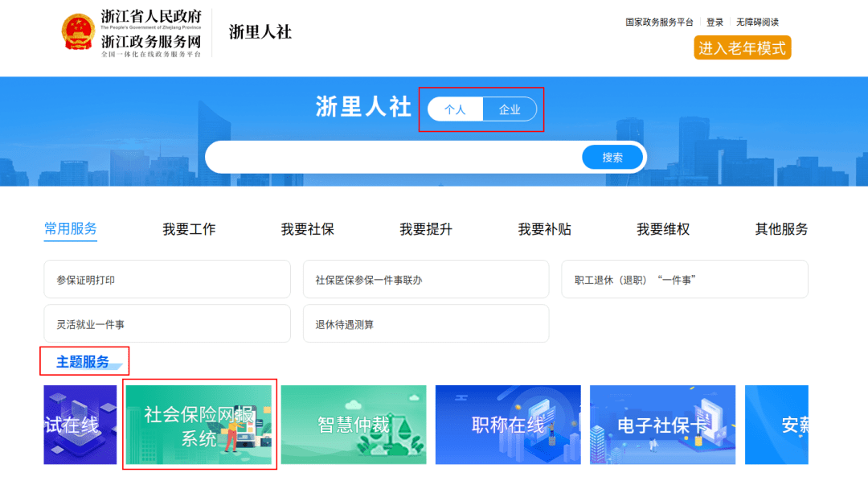The width and height of the screenshot is (868, 493).
Task: Open 社保医保参保一件事联办 service
Action: (426, 279)
